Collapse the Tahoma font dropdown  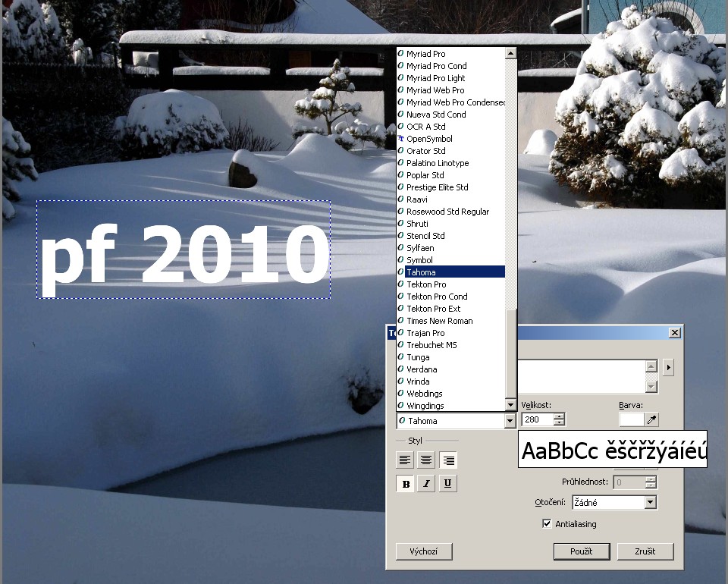(x=510, y=421)
